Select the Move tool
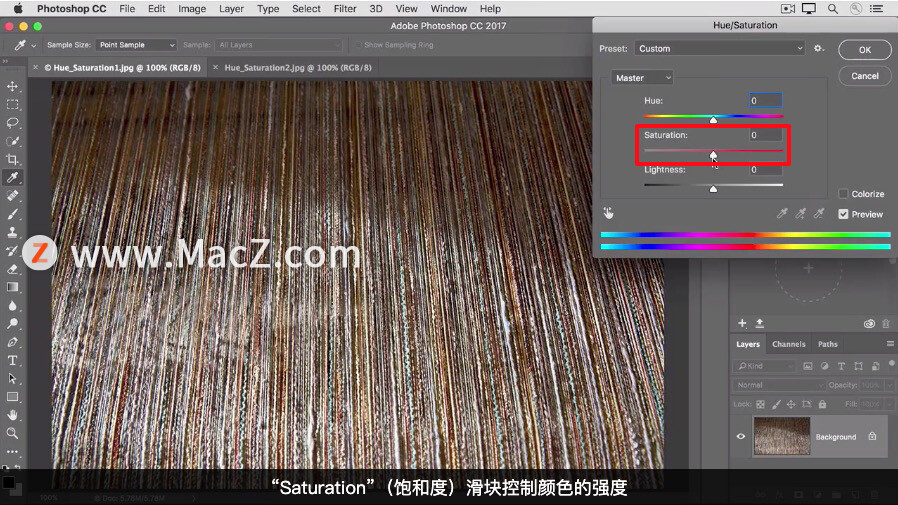The height and width of the screenshot is (505, 898). pos(12,86)
